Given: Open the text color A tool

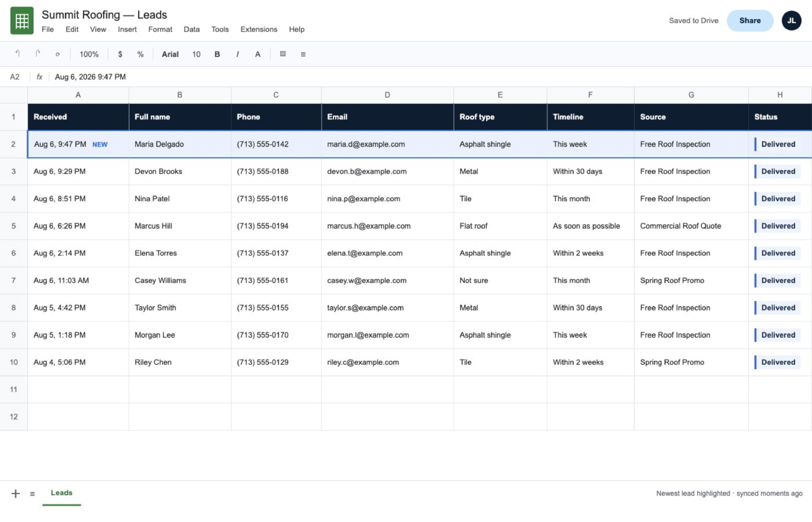Looking at the screenshot, I should [x=258, y=54].
